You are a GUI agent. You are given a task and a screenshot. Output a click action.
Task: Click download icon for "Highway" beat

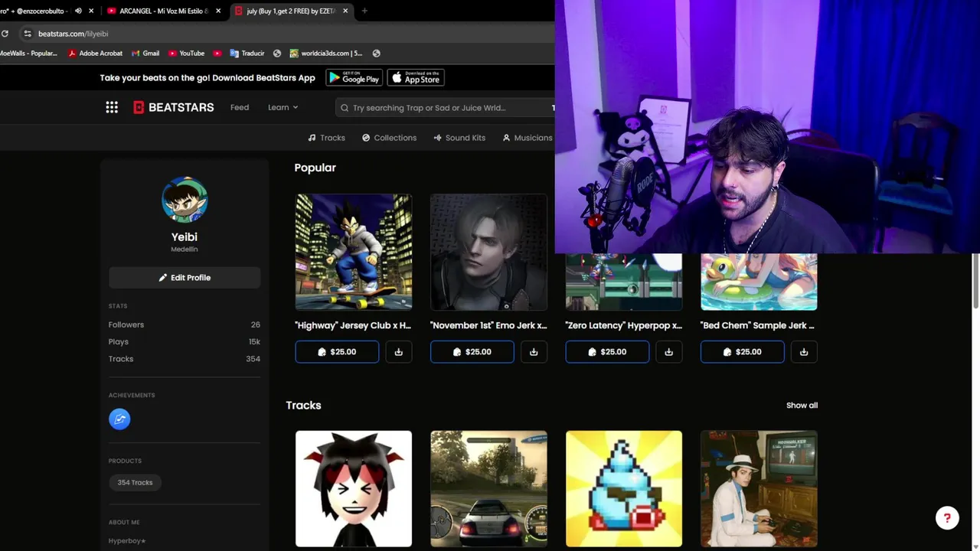pyautogui.click(x=399, y=352)
